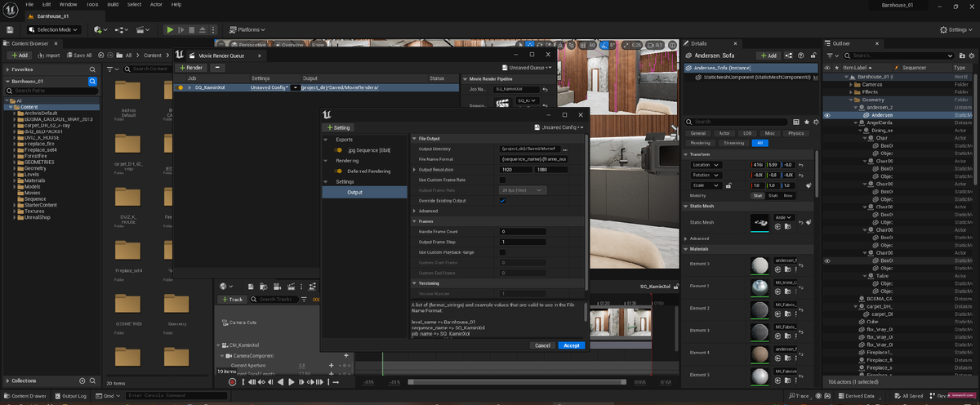
Task: Enable the Use Custom Frame Rate checkbox
Action: click(502, 180)
